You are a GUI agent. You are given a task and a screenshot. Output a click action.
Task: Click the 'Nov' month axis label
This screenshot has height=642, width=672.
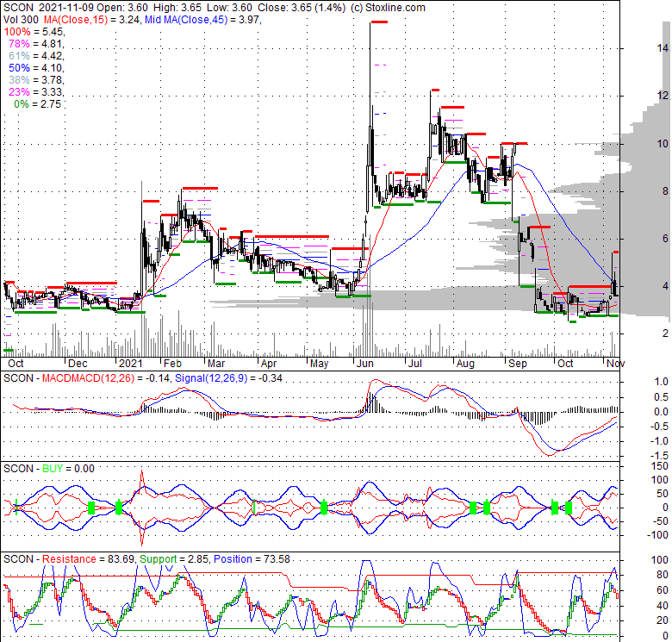click(615, 364)
